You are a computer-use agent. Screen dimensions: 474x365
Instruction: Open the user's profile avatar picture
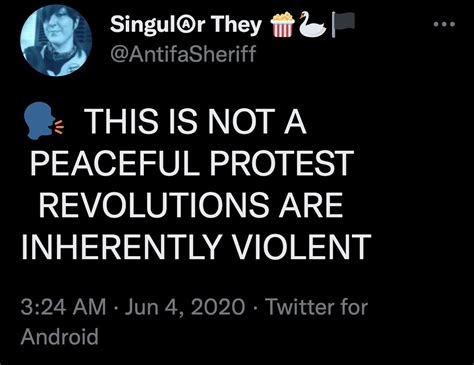tap(55, 41)
